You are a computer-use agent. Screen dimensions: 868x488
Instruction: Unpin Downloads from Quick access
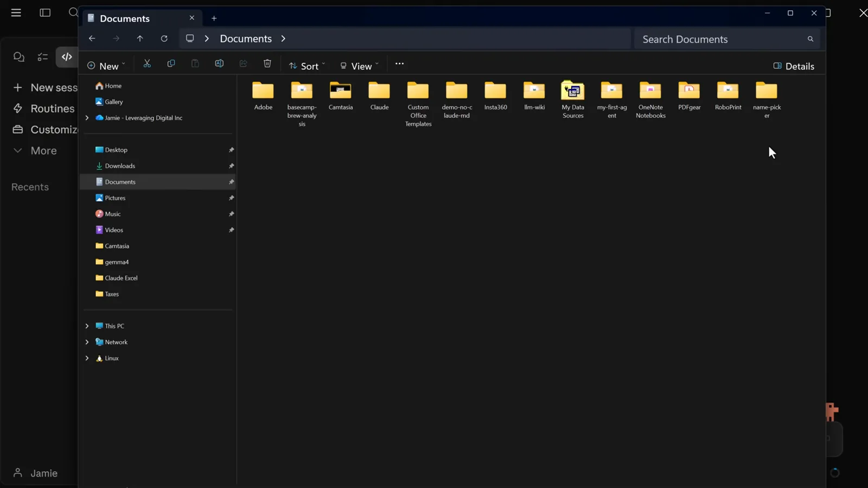coord(231,166)
